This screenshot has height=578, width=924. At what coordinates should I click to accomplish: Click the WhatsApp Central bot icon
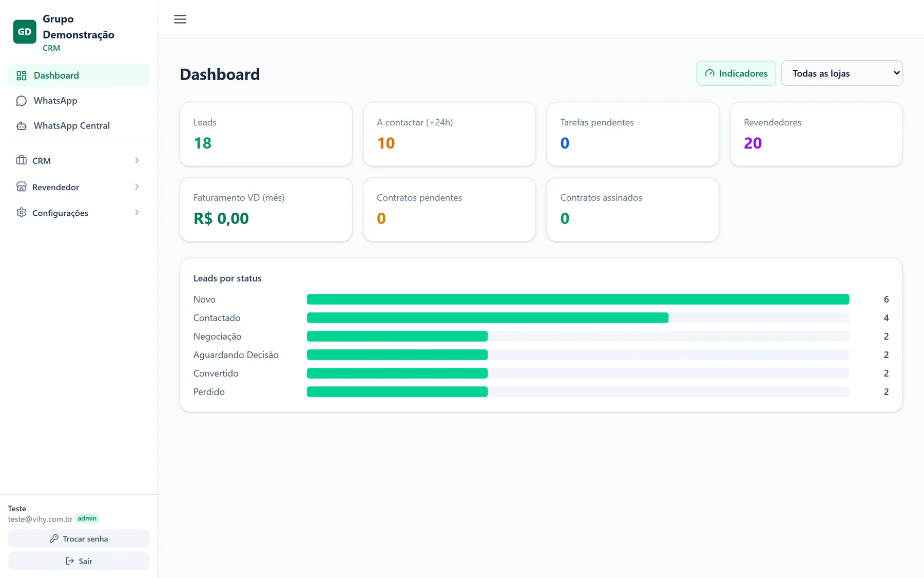22,126
